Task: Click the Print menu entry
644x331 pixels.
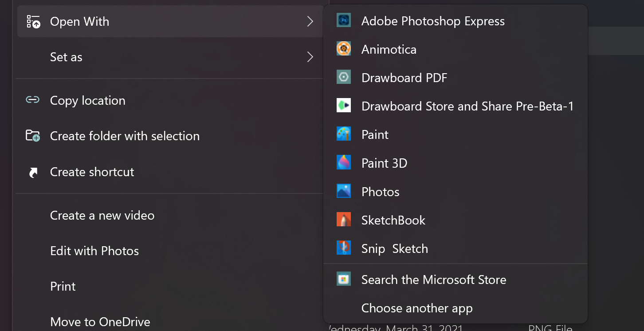Action: pyautogui.click(x=170, y=286)
